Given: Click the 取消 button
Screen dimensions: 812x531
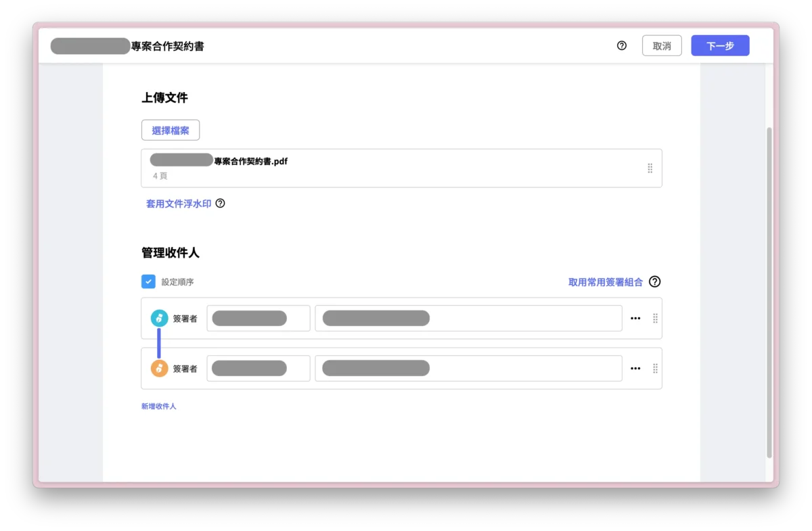Looking at the screenshot, I should 662,45.
